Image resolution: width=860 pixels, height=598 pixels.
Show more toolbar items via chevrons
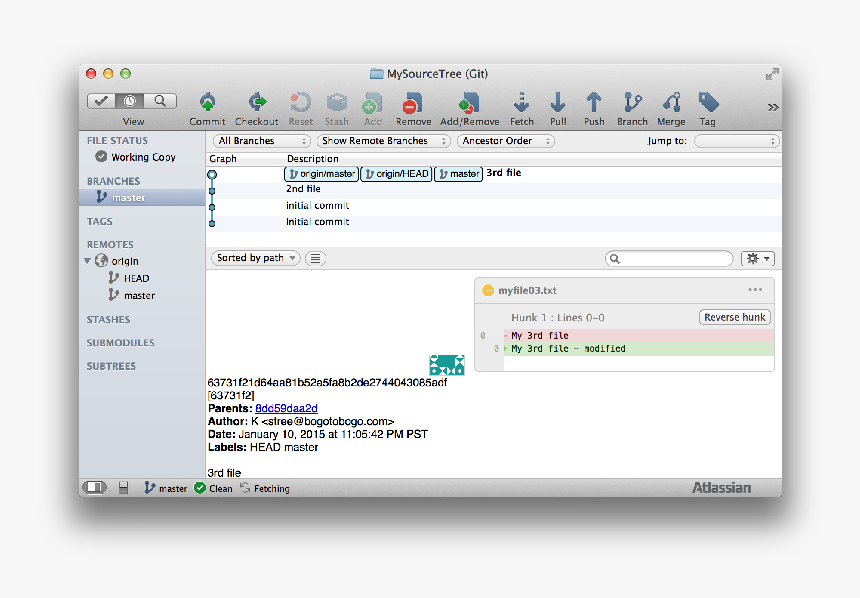click(773, 107)
